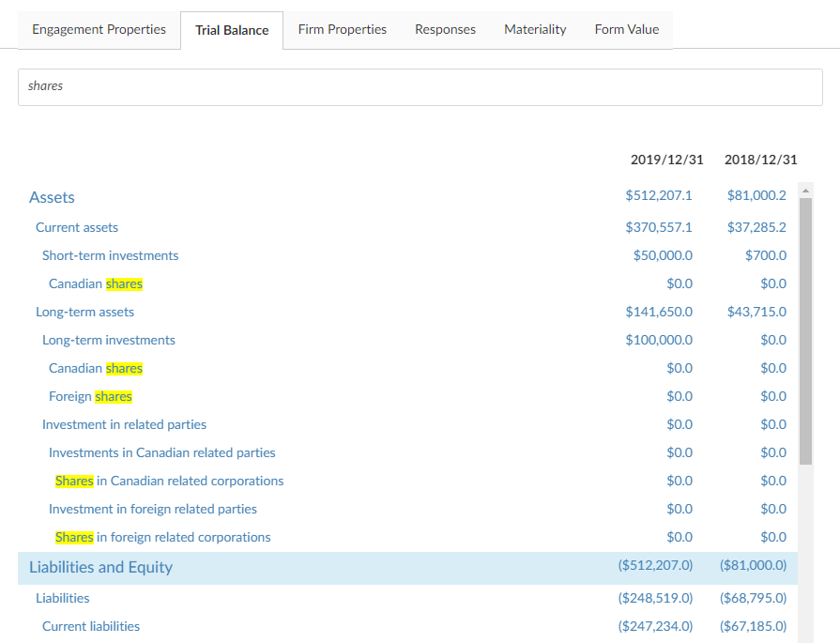840x643 pixels.
Task: Click the search field containing 'shares'
Action: [x=420, y=86]
